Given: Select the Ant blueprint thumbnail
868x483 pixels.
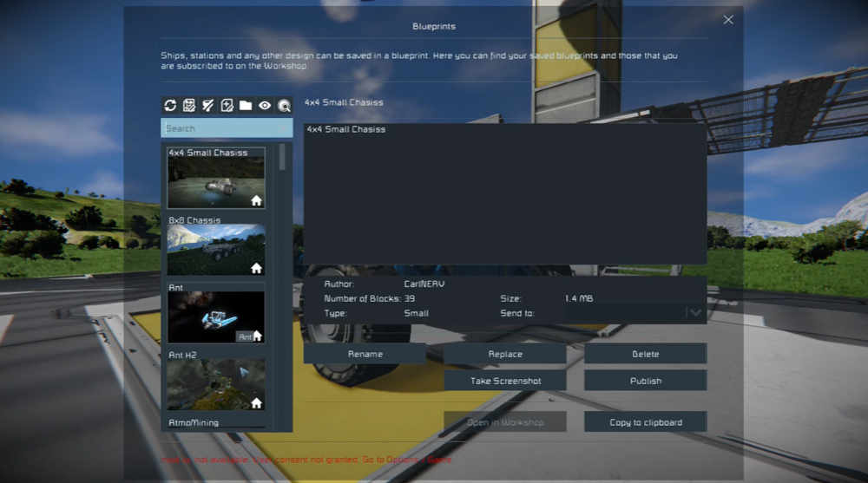Looking at the screenshot, I should pyautogui.click(x=216, y=317).
